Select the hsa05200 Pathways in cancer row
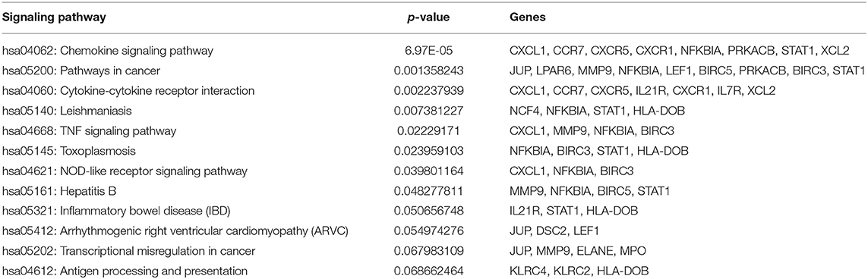Screen dimensions: 868x279 (434, 71)
